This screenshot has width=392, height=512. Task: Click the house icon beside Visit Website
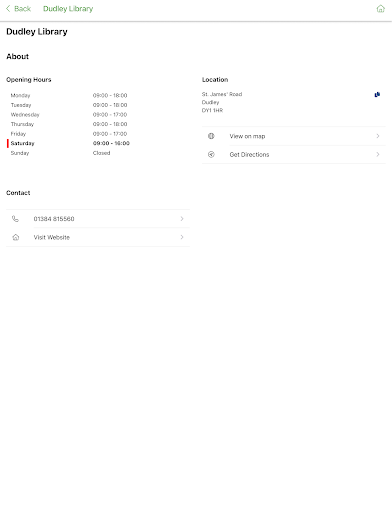[16, 237]
